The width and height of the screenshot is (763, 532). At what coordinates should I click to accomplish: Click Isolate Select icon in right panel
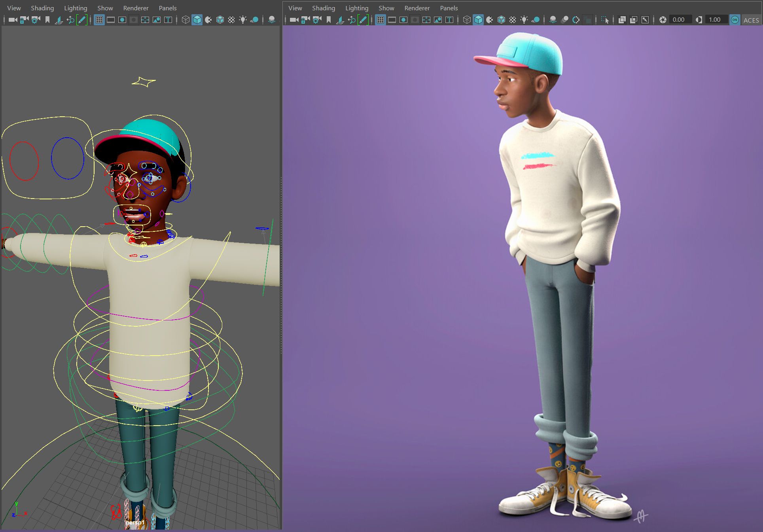605,20
